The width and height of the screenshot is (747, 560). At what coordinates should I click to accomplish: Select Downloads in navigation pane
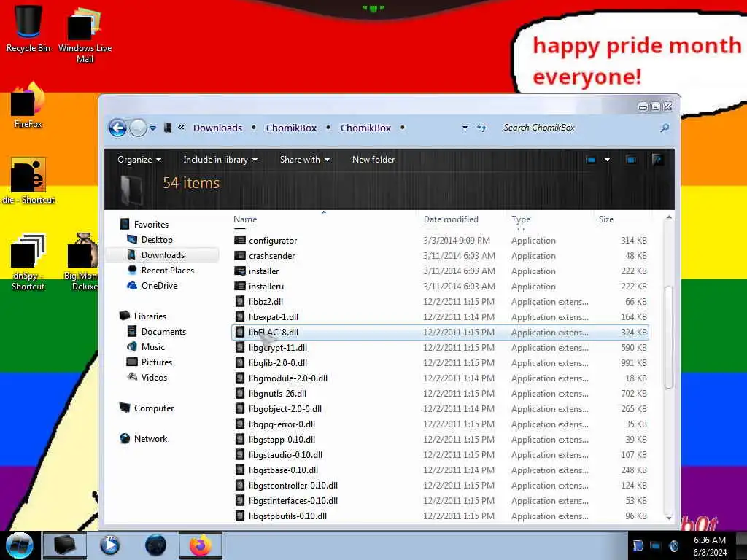coord(163,254)
